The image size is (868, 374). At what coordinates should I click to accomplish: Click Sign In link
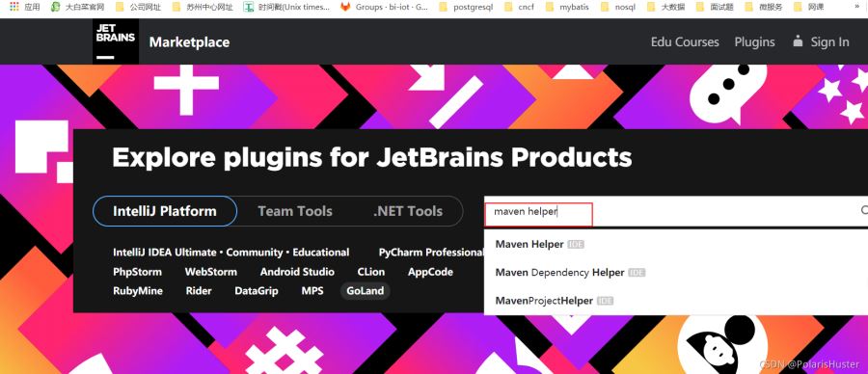click(x=829, y=42)
